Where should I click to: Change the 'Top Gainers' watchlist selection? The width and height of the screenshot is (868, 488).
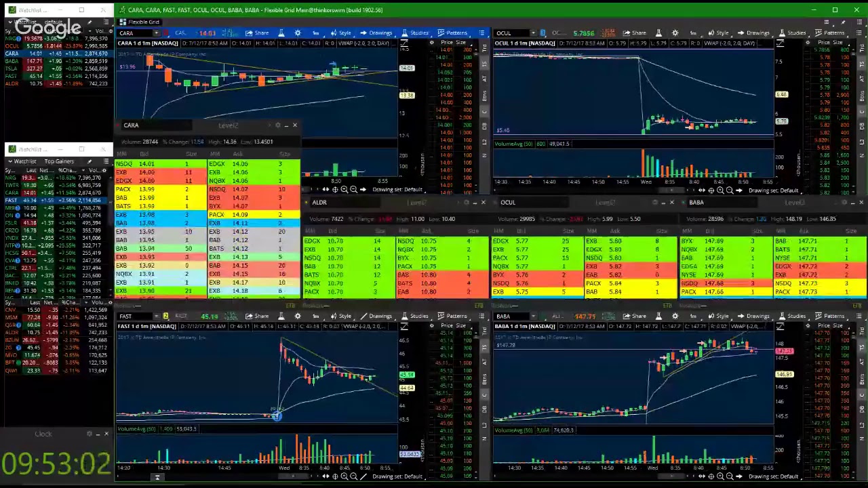(x=59, y=161)
